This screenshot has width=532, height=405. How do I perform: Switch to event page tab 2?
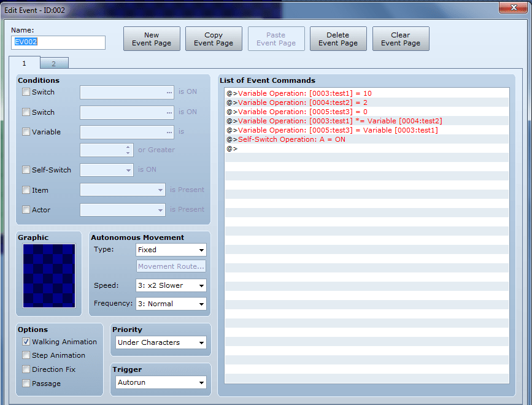pyautogui.click(x=54, y=63)
